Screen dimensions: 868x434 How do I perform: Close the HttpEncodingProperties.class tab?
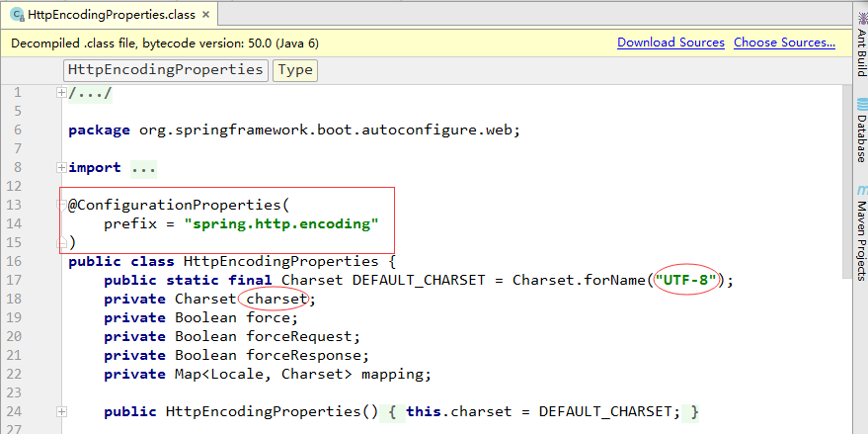205,15
